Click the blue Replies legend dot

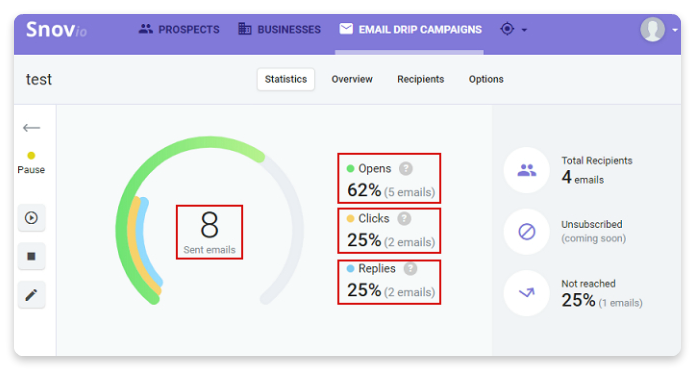[x=350, y=269]
